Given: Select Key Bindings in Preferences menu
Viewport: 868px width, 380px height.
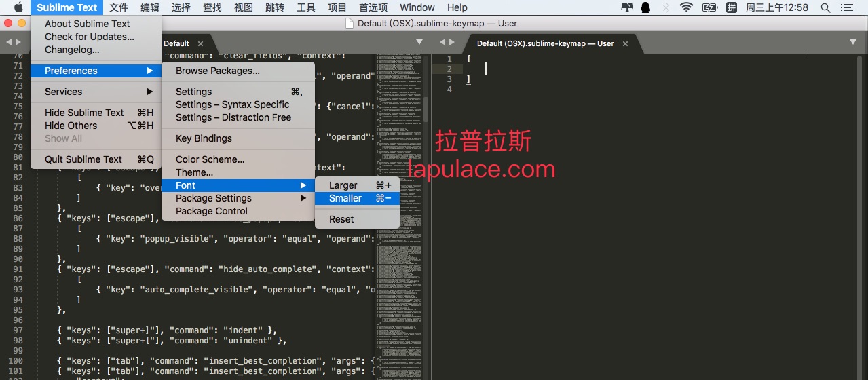Looking at the screenshot, I should [x=204, y=138].
